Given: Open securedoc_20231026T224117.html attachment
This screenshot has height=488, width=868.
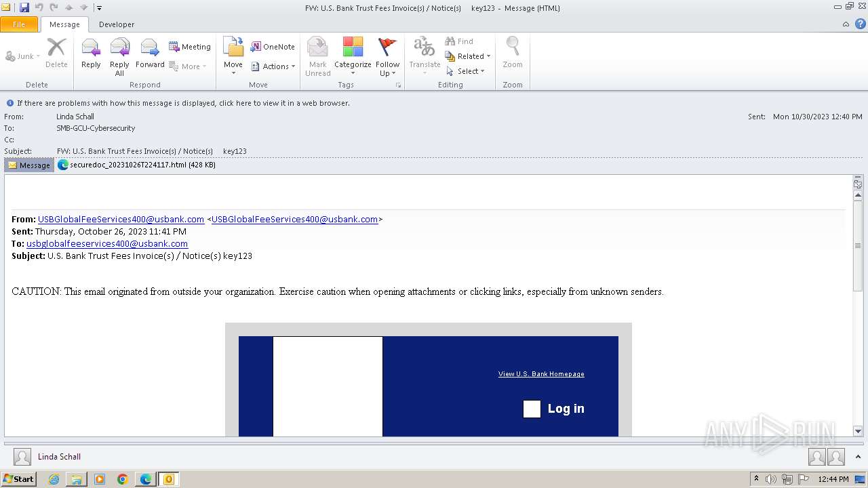Looking at the screenshot, I should [137, 165].
